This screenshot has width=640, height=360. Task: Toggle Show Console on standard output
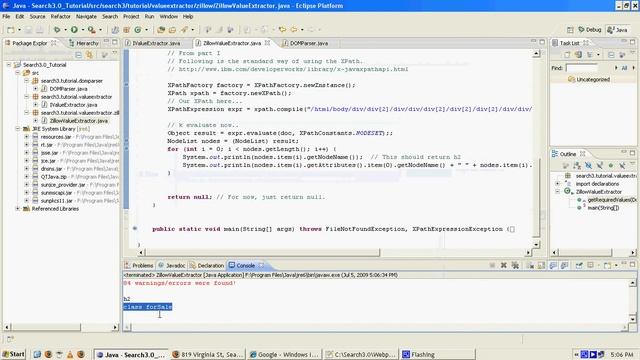(x=553, y=265)
